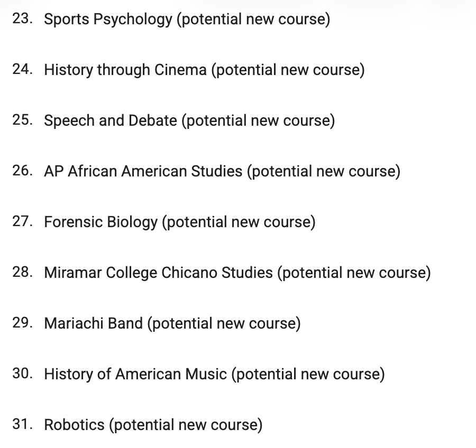Click the Forensic Biology list entry
This screenshot has width=476, height=448.
(101, 222)
